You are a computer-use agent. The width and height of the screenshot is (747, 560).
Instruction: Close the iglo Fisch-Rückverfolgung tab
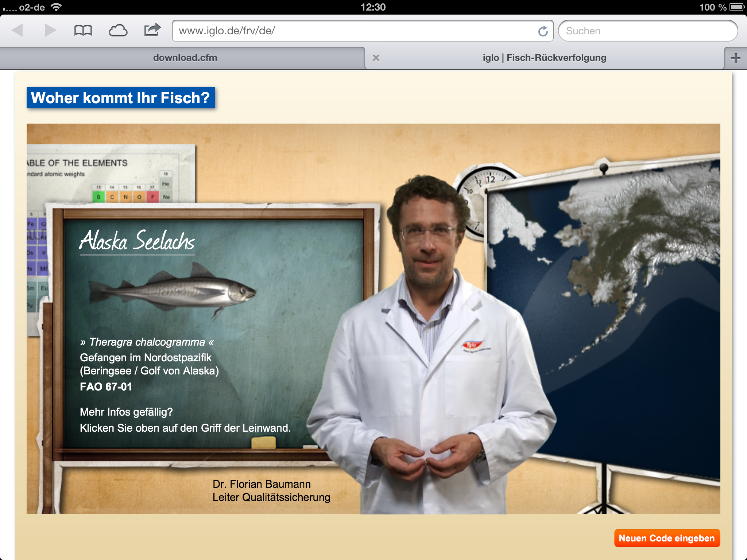point(376,58)
